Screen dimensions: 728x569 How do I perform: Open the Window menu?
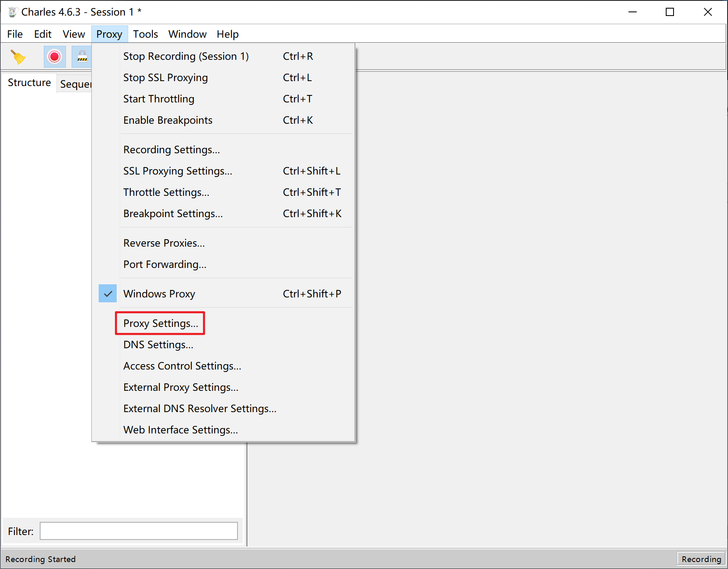point(187,34)
